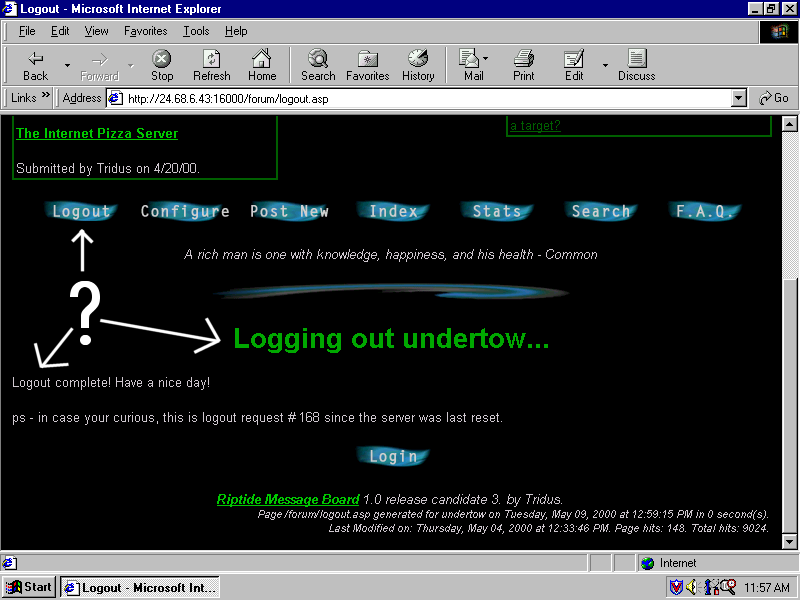Click the forum Stats button
Image resolution: width=800 pixels, height=600 pixels.
click(497, 211)
